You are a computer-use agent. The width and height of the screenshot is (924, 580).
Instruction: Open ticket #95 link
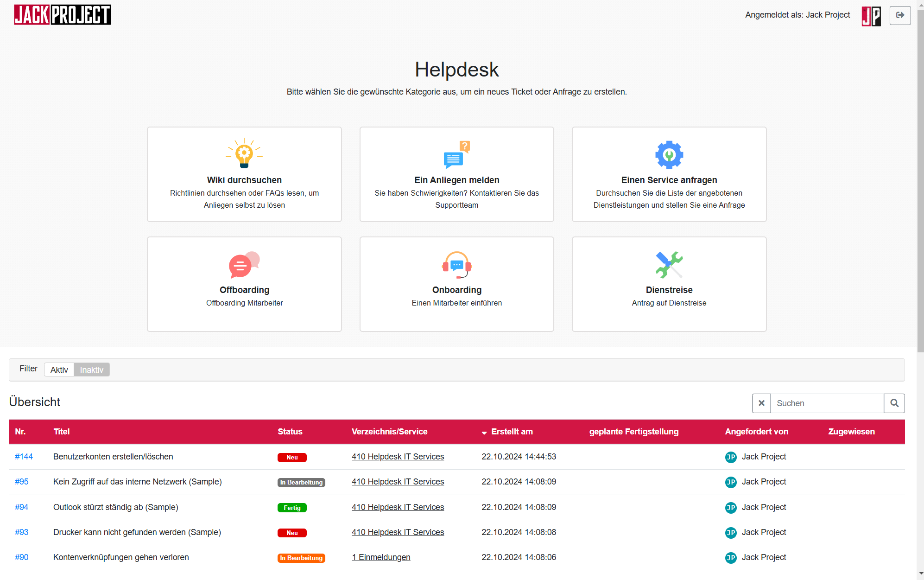coord(21,482)
